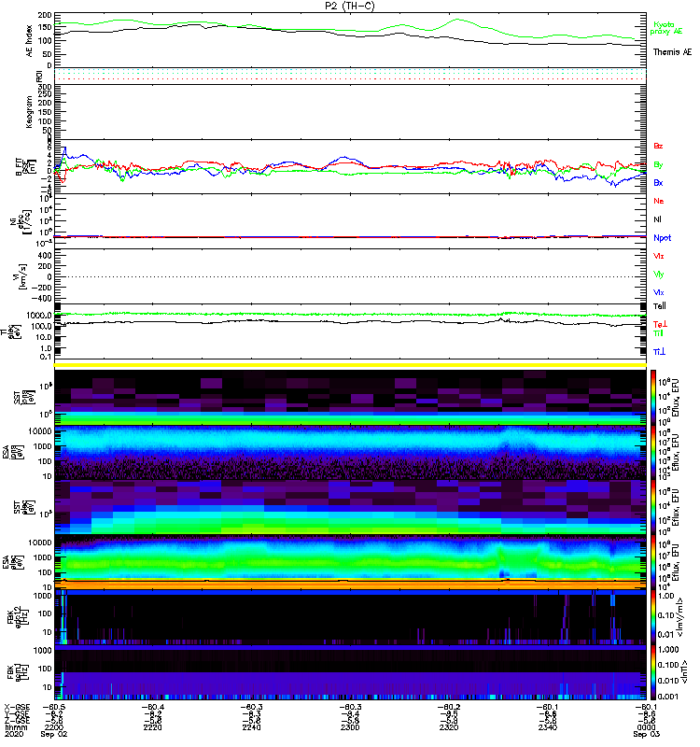
Task: Select the 2300 time tick label
Action: [x=350, y=727]
